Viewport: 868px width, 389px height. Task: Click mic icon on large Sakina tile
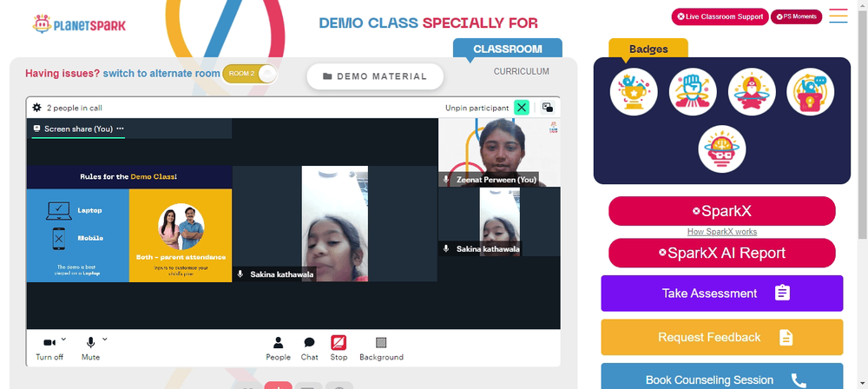point(240,274)
